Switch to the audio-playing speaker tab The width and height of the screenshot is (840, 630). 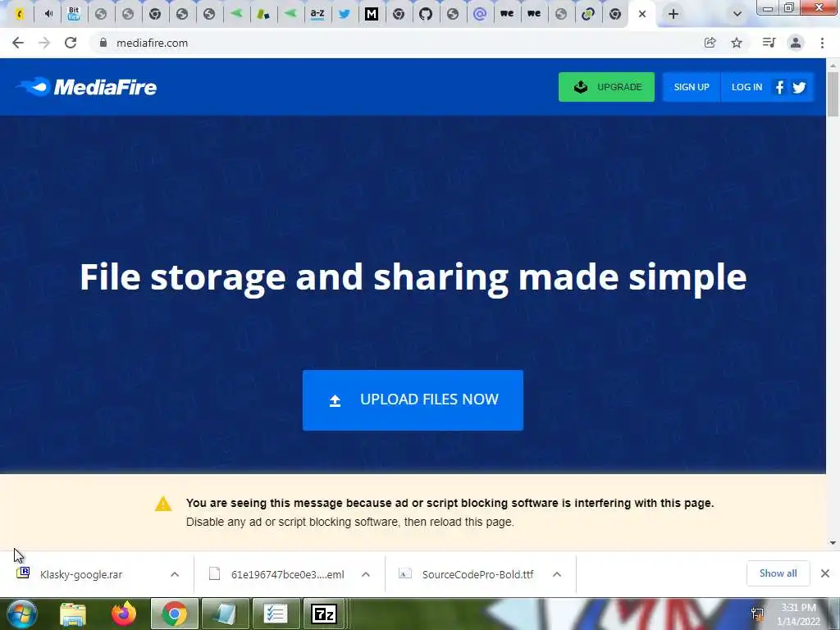pos(48,14)
